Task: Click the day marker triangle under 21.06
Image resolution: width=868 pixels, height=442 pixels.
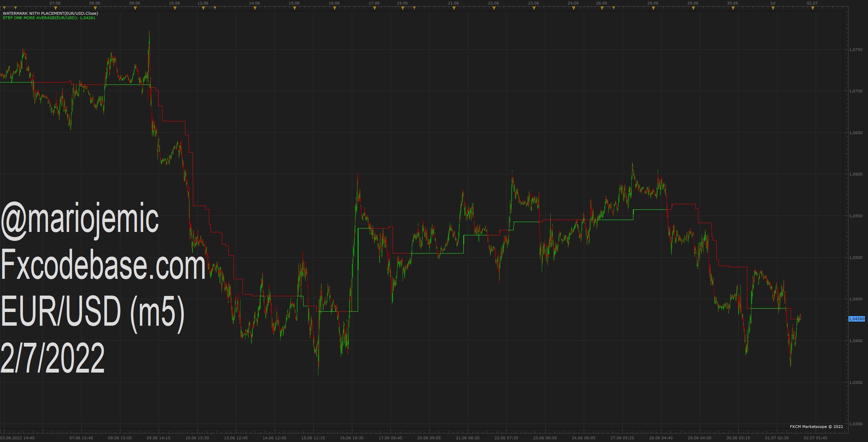Action: coord(454,8)
